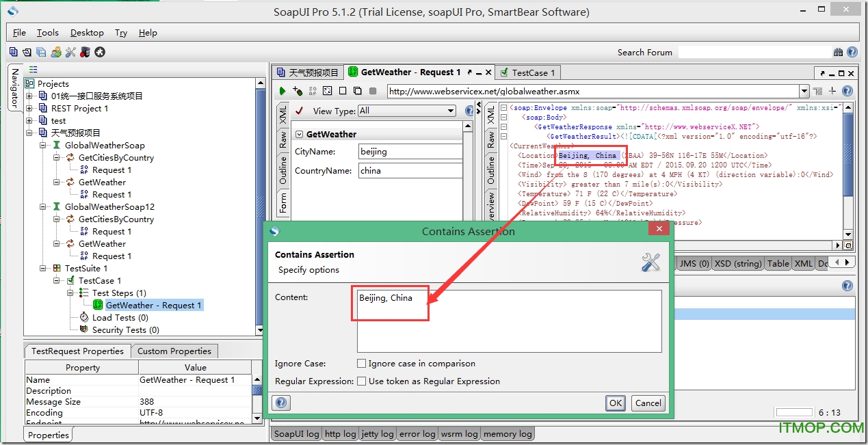Click the plus icon next to endpoint dropdown

[832, 91]
